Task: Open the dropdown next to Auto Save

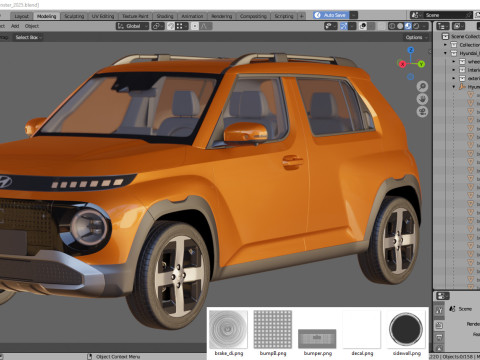Action: [353, 15]
